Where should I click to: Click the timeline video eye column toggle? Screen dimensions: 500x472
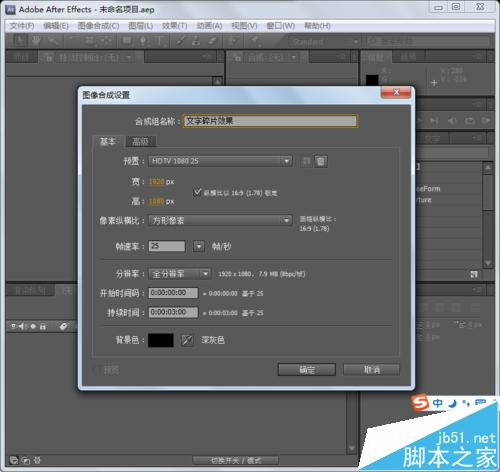point(13,326)
